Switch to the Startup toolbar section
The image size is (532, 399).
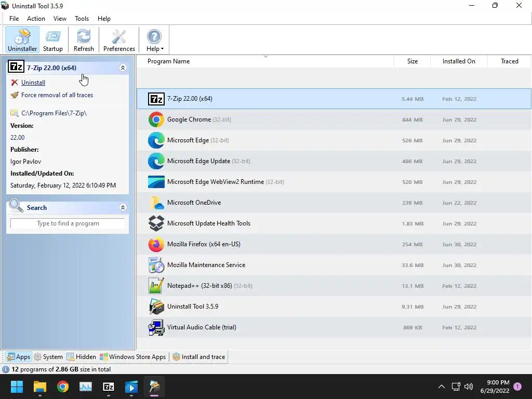(53, 39)
